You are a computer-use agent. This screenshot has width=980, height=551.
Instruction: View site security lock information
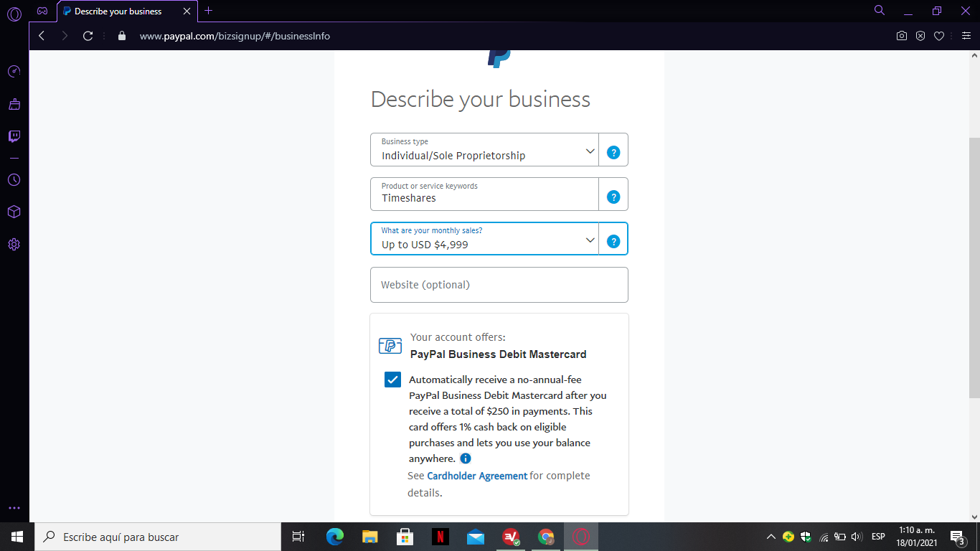pos(121,36)
